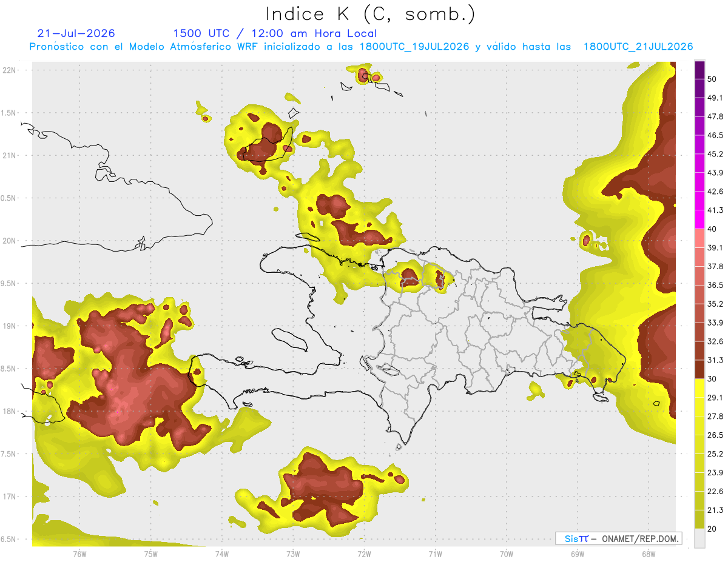The image size is (728, 562).
Task: Click the colour bar value 20
Action: [x=712, y=529]
